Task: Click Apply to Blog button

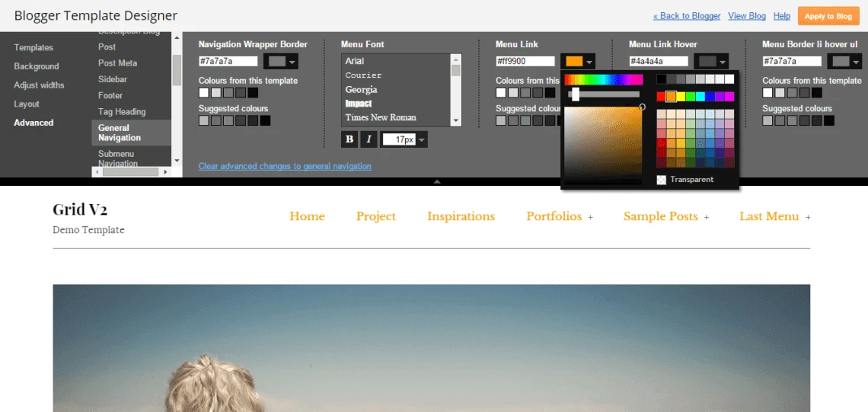Action: pyautogui.click(x=828, y=16)
